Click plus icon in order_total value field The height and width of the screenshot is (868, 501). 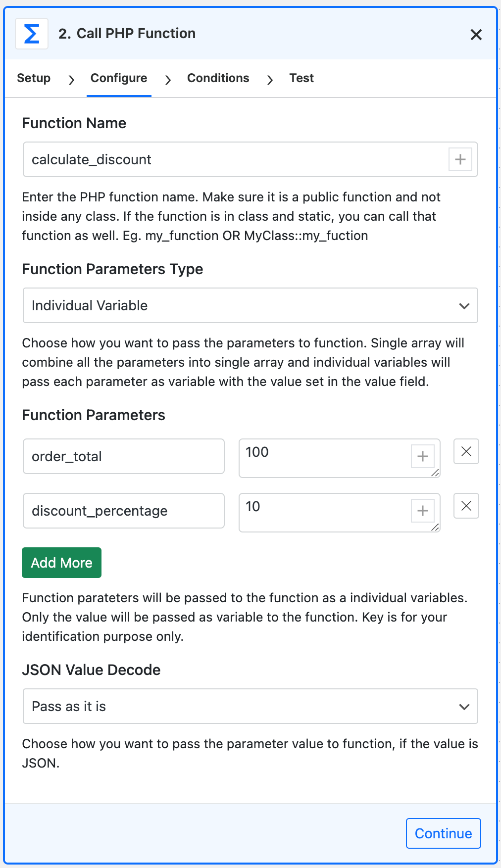point(422,456)
